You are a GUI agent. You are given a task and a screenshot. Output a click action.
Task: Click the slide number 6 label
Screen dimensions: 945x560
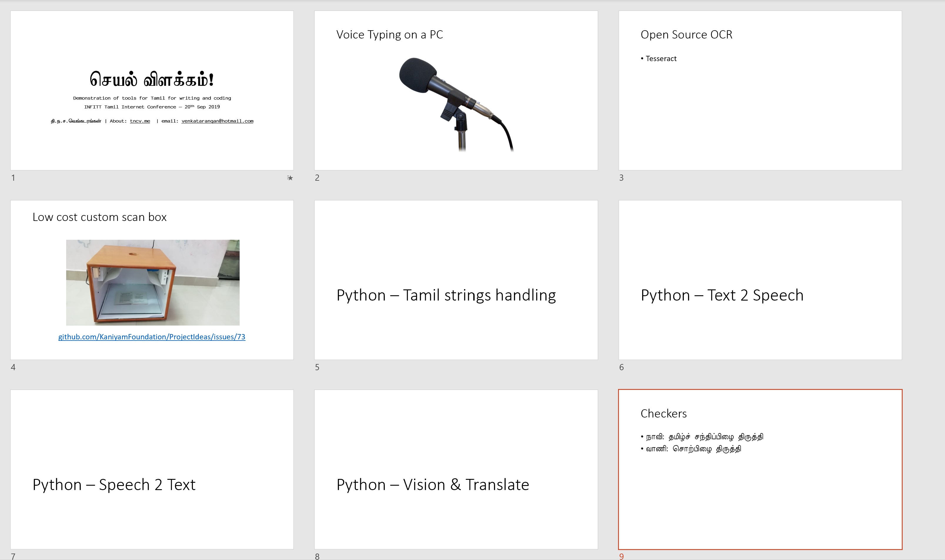pos(621,367)
